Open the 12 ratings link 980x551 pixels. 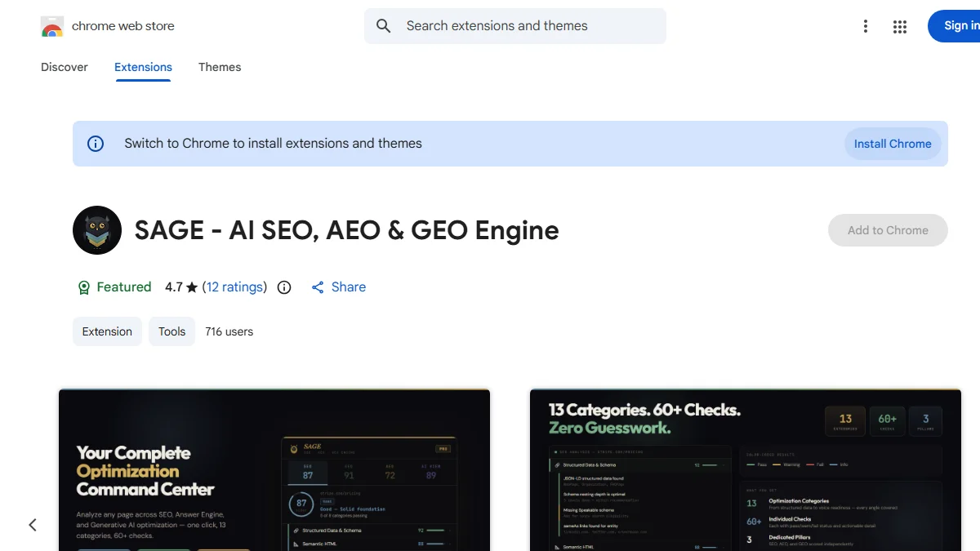(234, 287)
